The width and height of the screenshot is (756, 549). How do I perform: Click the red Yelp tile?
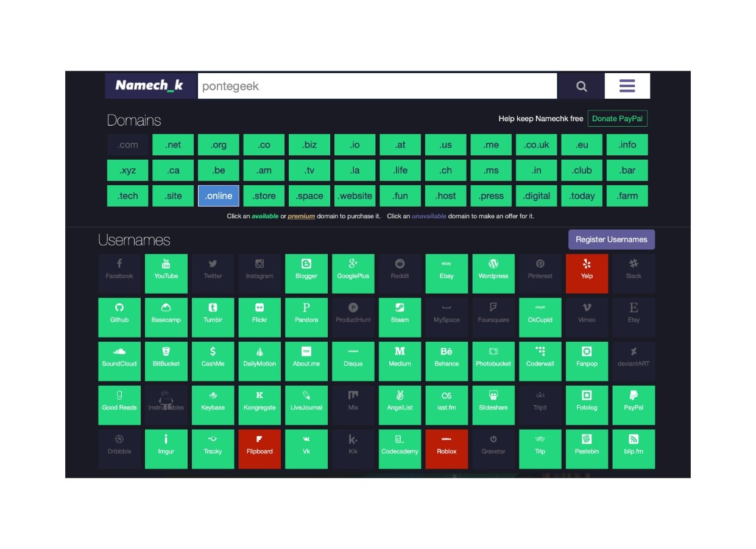tap(587, 274)
